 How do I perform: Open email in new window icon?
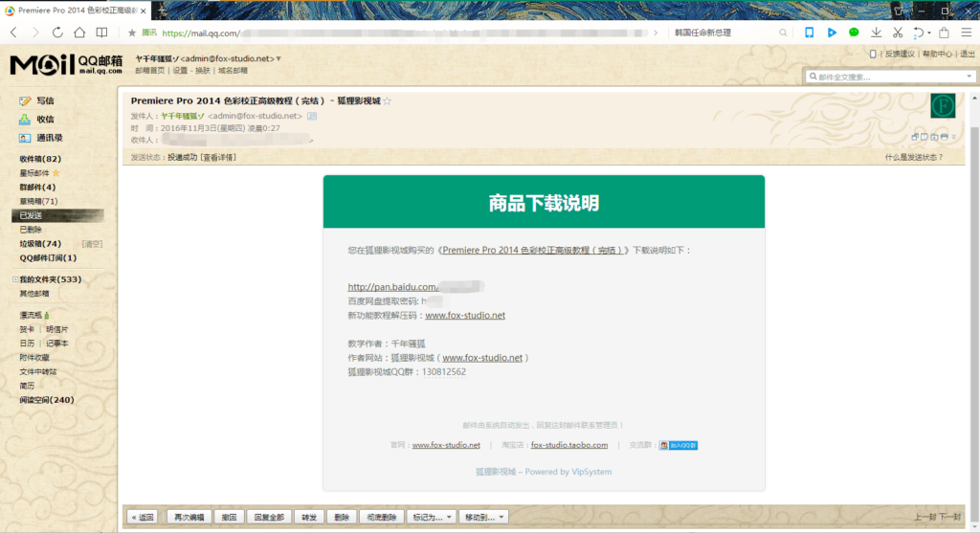(x=915, y=137)
